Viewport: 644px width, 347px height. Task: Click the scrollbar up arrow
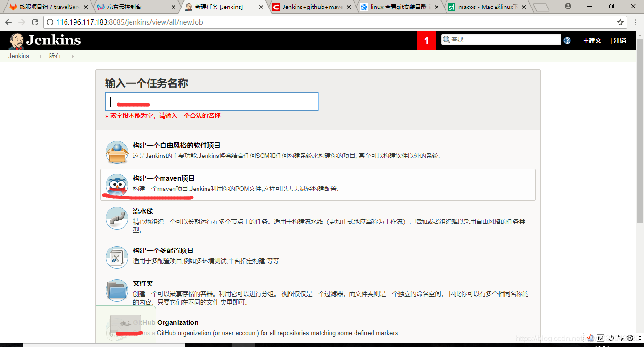(640, 35)
